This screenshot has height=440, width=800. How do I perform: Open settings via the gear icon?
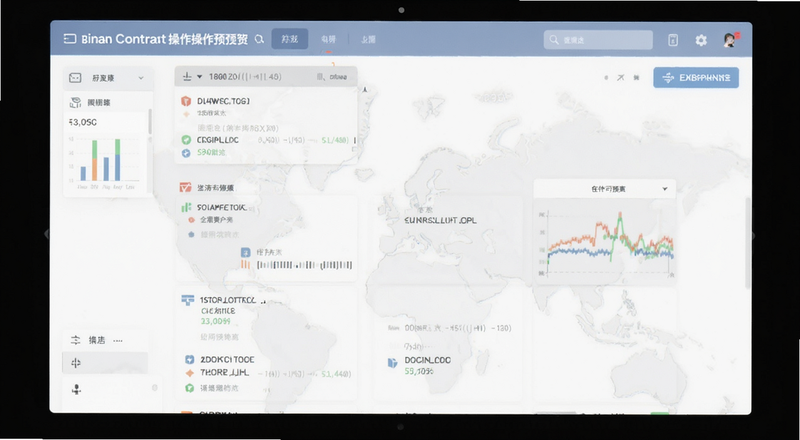click(x=701, y=40)
